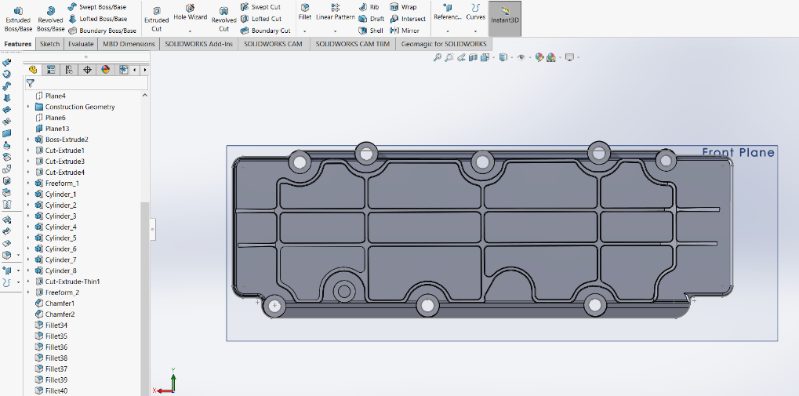Toggle the Hide/Show Items eye icon
799x396 pixels.
click(x=521, y=58)
